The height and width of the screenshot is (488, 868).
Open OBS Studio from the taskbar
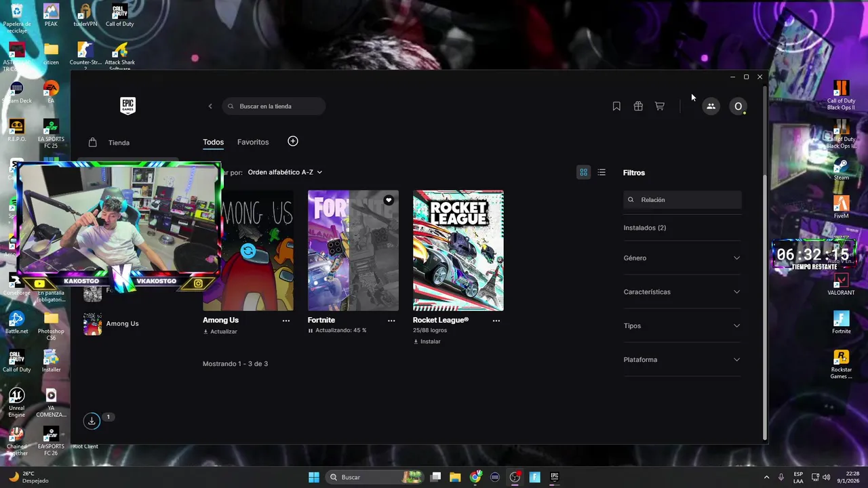(x=515, y=477)
